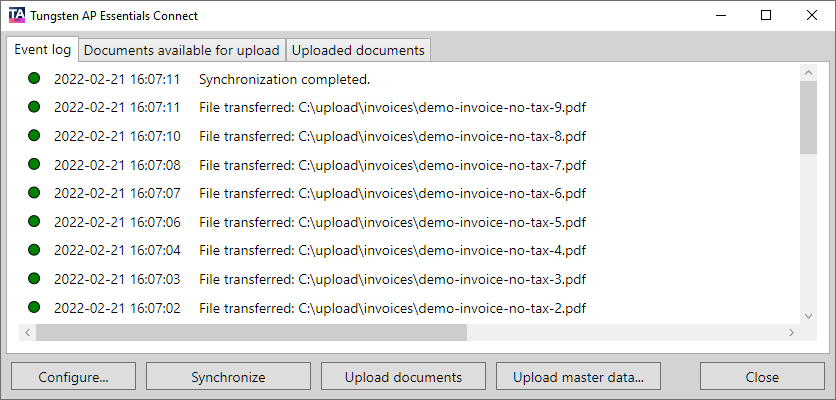Click the Tungsten AP app icon in title bar

(x=17, y=16)
